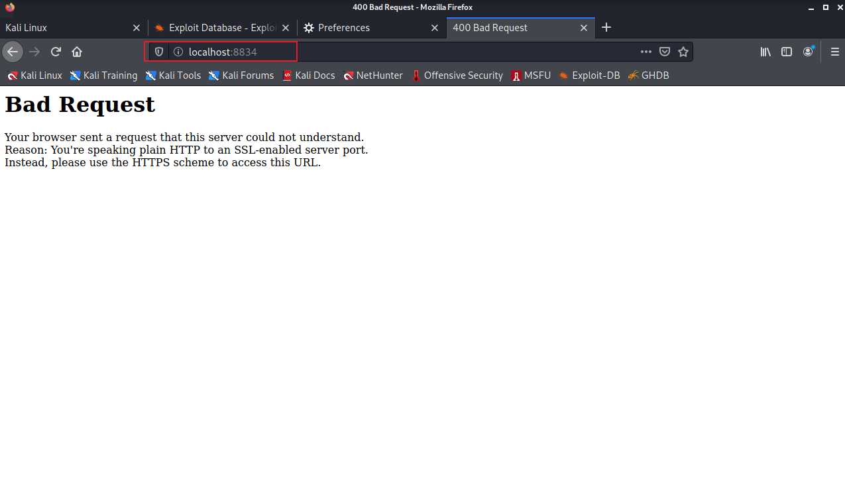Screen dimensions: 845x504
Task: Open the GHDB bookmark
Action: tap(648, 76)
